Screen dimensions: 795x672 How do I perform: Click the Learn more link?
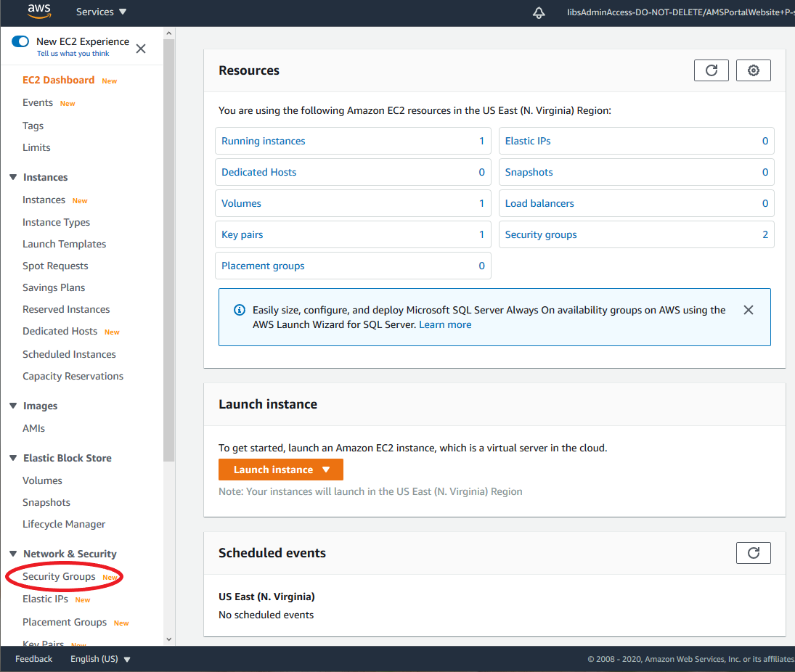(445, 324)
